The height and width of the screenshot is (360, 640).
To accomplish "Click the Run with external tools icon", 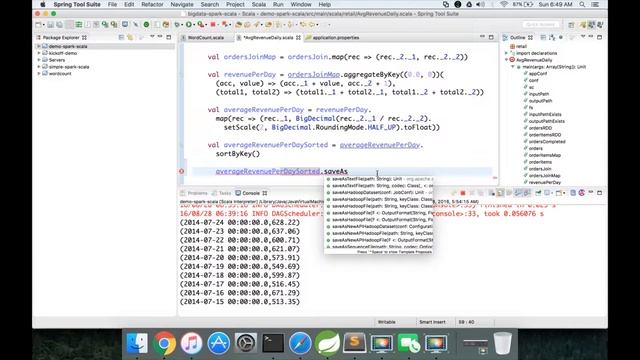I will (200, 25).
